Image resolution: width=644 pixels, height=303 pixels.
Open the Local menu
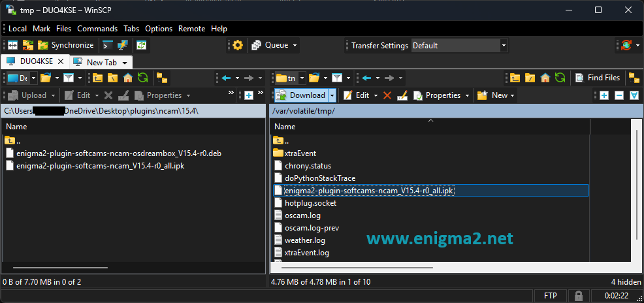click(18, 29)
